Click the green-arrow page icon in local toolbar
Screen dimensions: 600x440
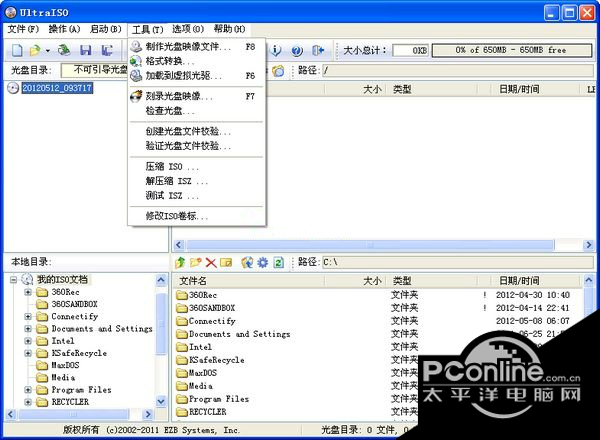click(279, 262)
